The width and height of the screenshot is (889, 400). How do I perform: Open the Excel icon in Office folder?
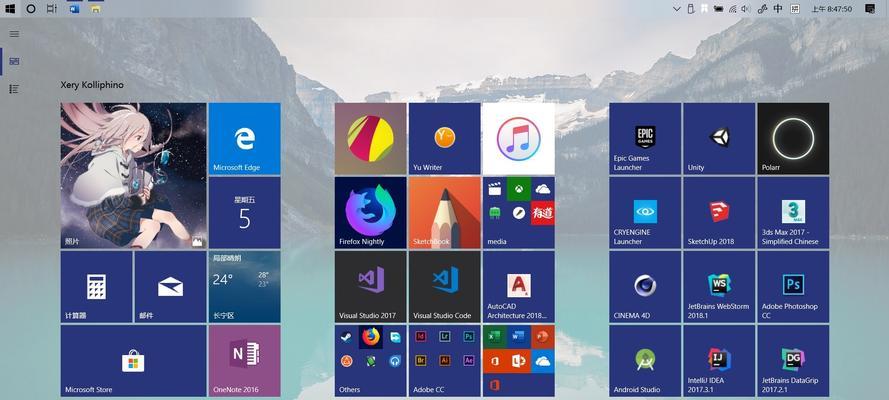494,337
